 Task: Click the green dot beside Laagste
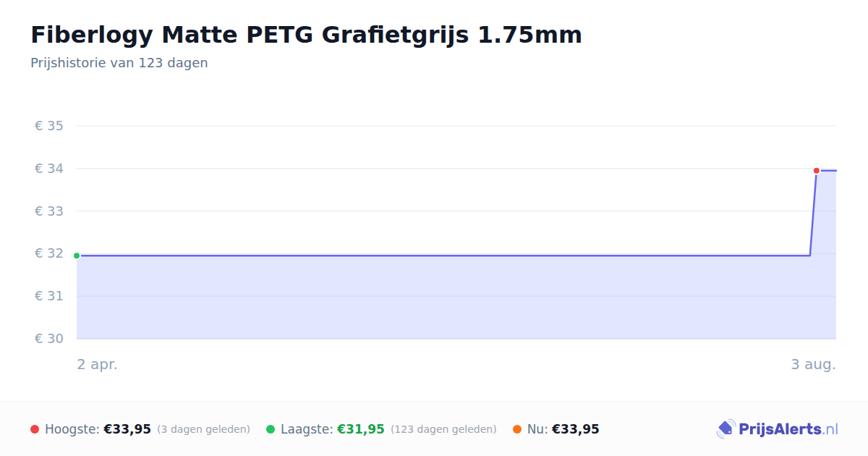point(271,429)
